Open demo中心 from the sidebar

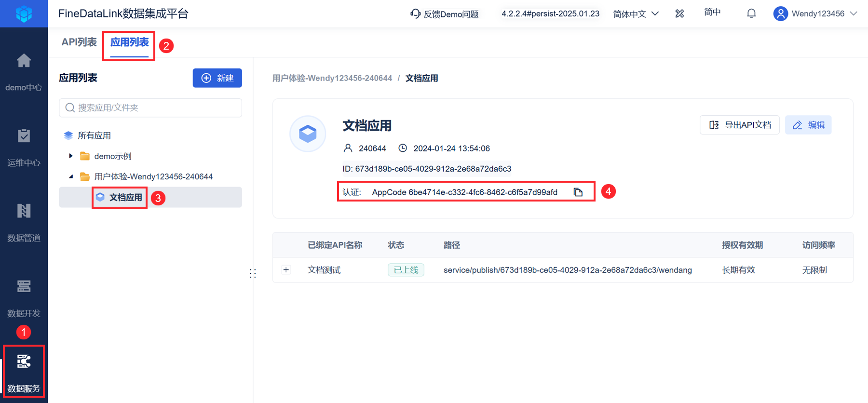click(x=24, y=72)
